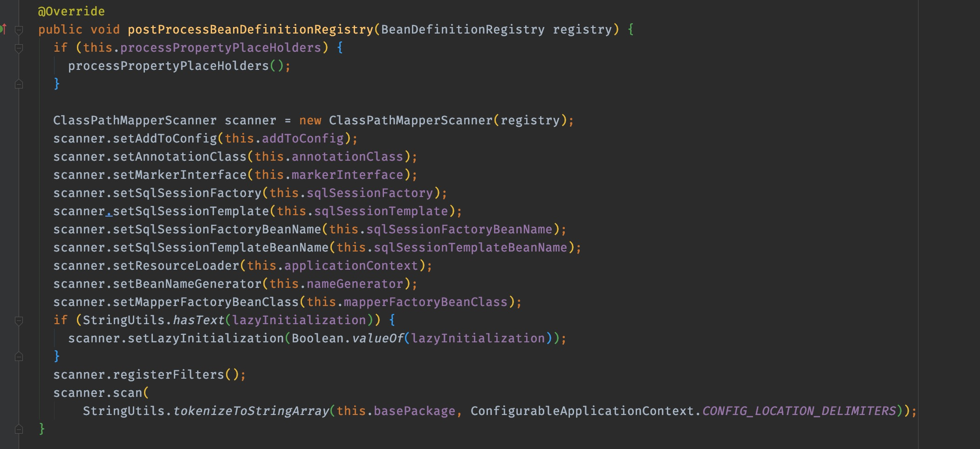Click the italic hasText method call
The height and width of the screenshot is (449, 980).
199,320
